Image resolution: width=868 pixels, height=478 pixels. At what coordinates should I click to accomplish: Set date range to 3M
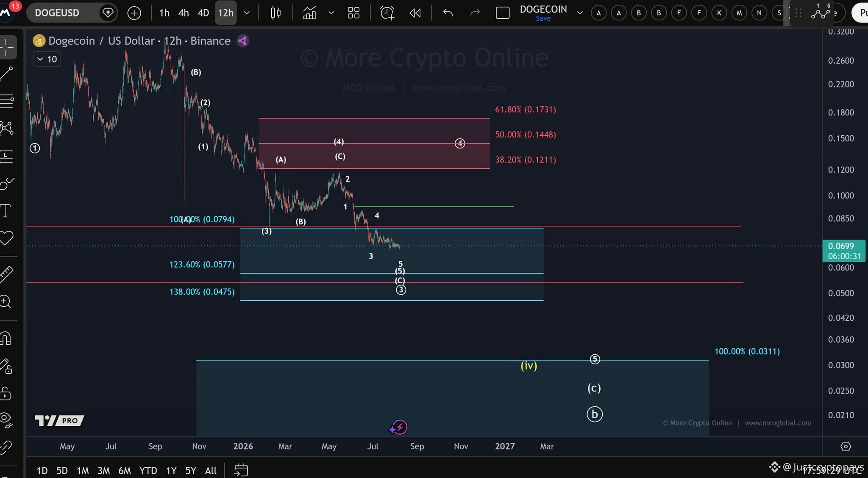coord(104,470)
